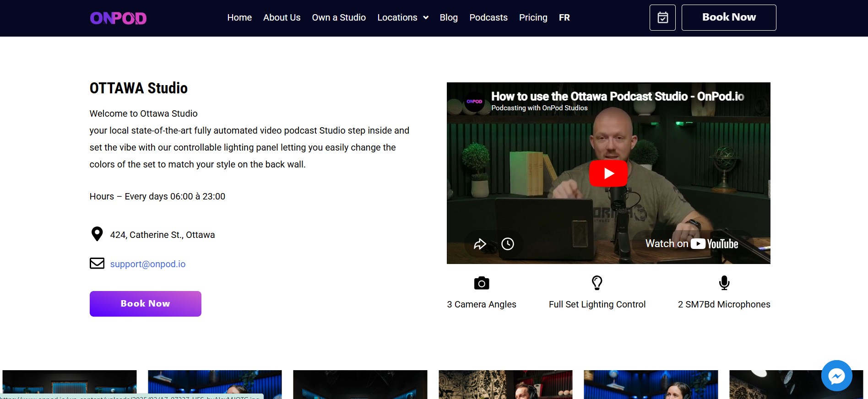
Task: Open the Messenger chat bubble
Action: pos(836,376)
